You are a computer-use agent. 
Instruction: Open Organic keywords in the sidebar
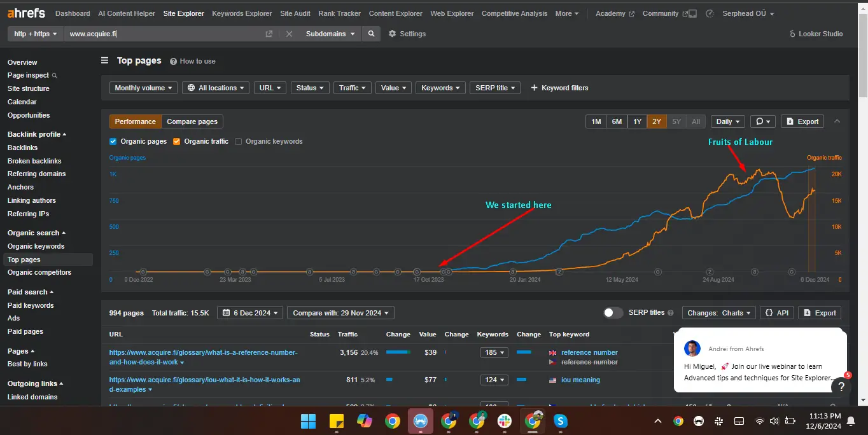pos(36,246)
